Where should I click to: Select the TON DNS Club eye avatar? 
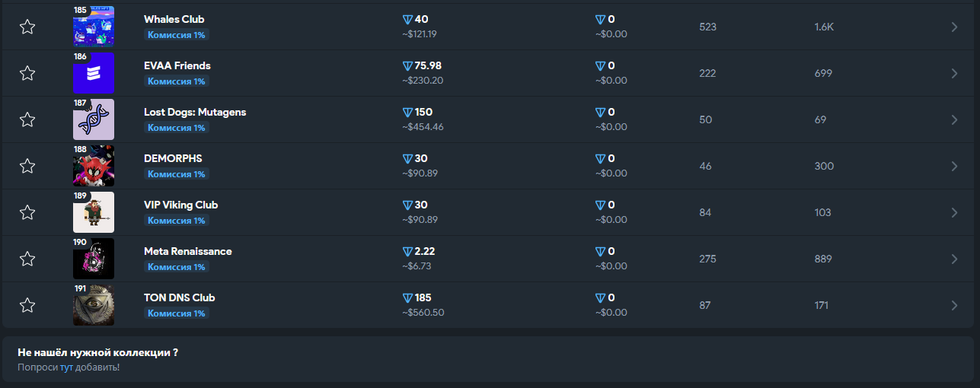point(94,305)
